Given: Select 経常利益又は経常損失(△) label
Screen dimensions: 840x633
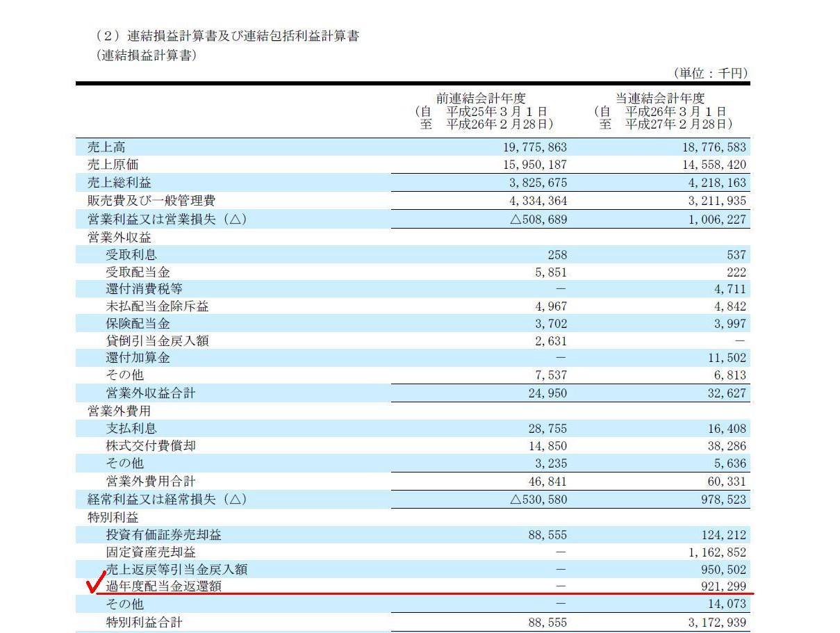Looking at the screenshot, I should (x=167, y=500).
